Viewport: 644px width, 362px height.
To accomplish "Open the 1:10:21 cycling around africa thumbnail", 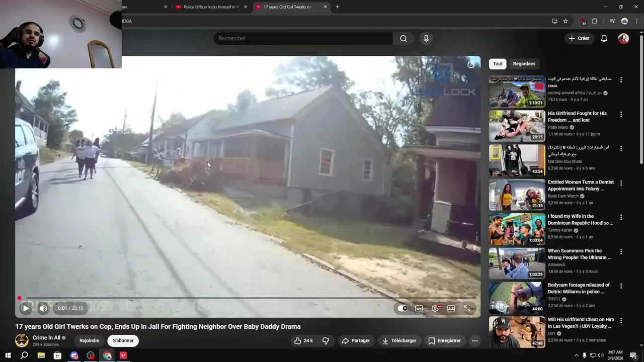I will [x=517, y=92].
